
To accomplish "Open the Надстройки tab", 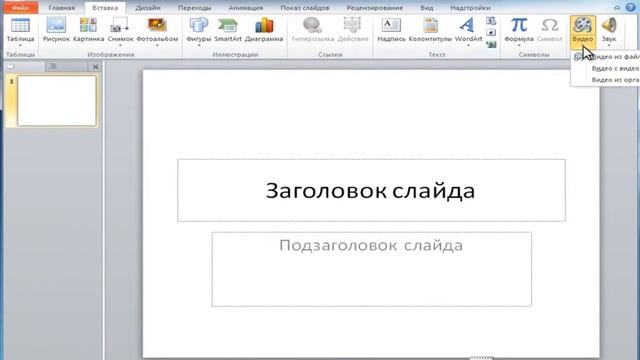I will tap(471, 8).
